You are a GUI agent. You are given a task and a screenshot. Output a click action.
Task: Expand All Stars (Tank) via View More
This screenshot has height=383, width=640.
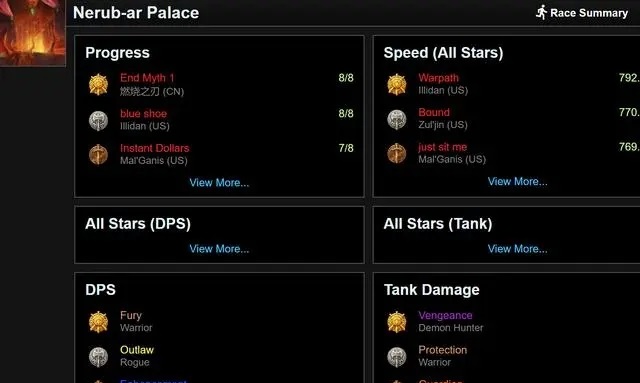(x=518, y=249)
